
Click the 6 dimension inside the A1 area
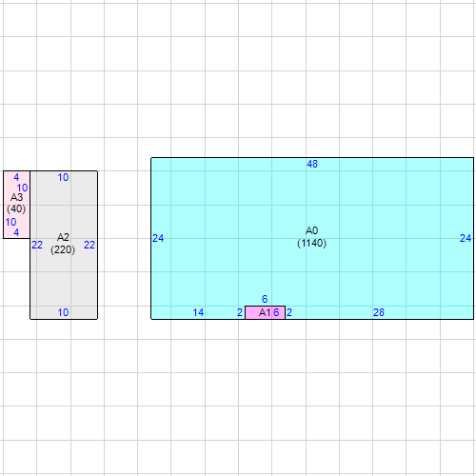[x=276, y=312]
